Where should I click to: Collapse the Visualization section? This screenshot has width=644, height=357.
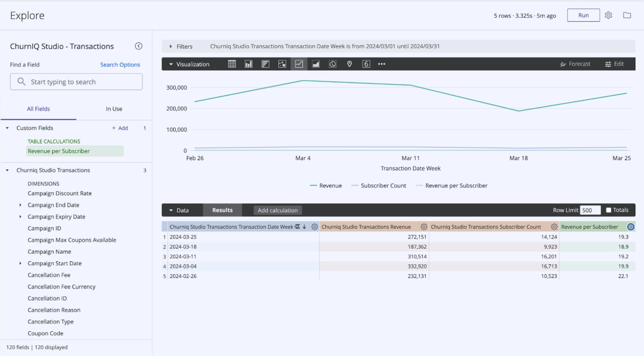click(x=171, y=64)
